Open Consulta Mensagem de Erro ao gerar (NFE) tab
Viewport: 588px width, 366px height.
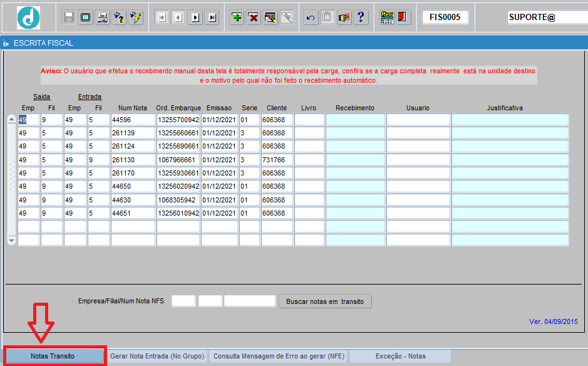pyautogui.click(x=279, y=356)
